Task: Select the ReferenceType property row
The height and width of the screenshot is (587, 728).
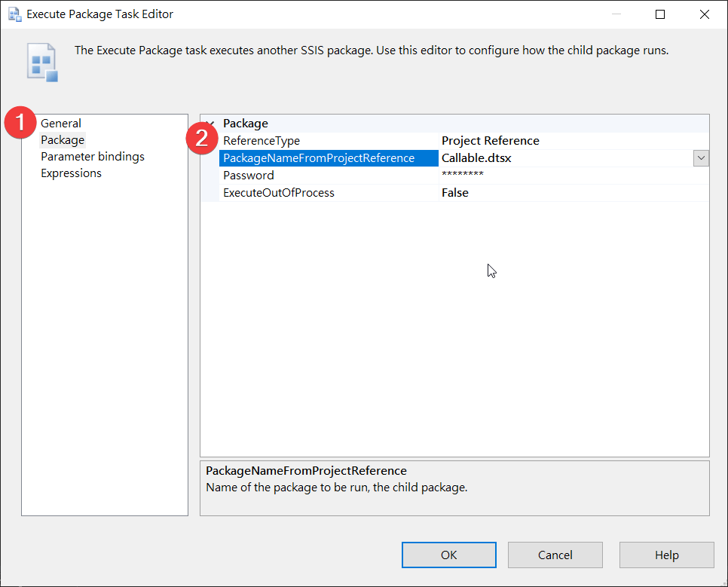Action: click(x=262, y=141)
